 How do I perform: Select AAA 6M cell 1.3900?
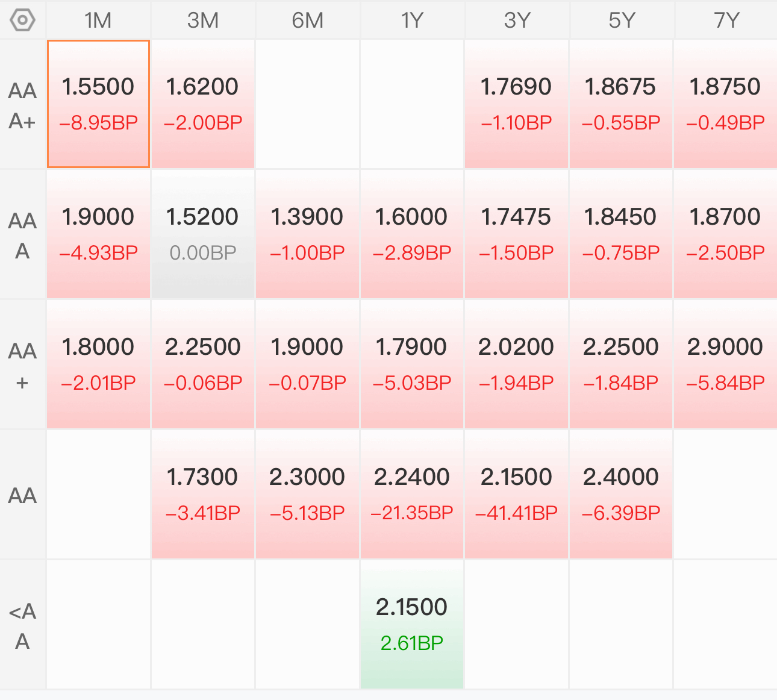pos(308,234)
